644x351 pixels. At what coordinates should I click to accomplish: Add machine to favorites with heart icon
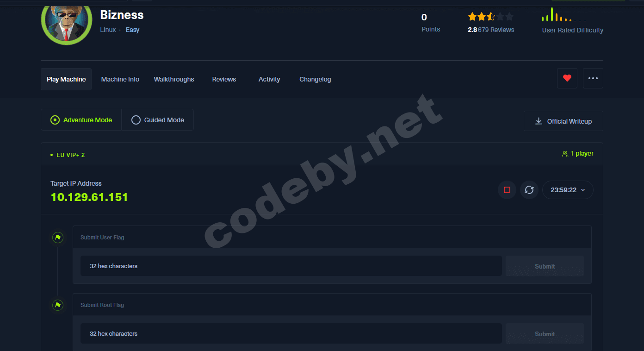(x=567, y=78)
